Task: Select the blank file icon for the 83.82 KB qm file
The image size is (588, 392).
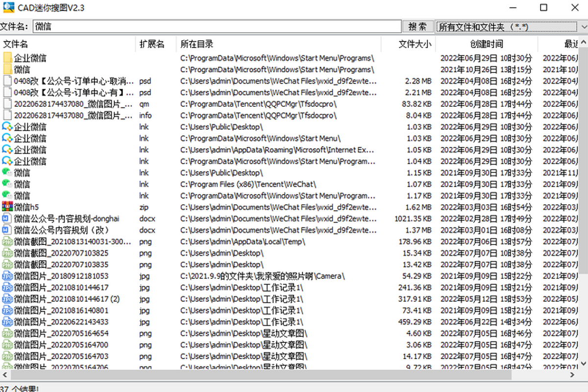Action: [x=7, y=104]
